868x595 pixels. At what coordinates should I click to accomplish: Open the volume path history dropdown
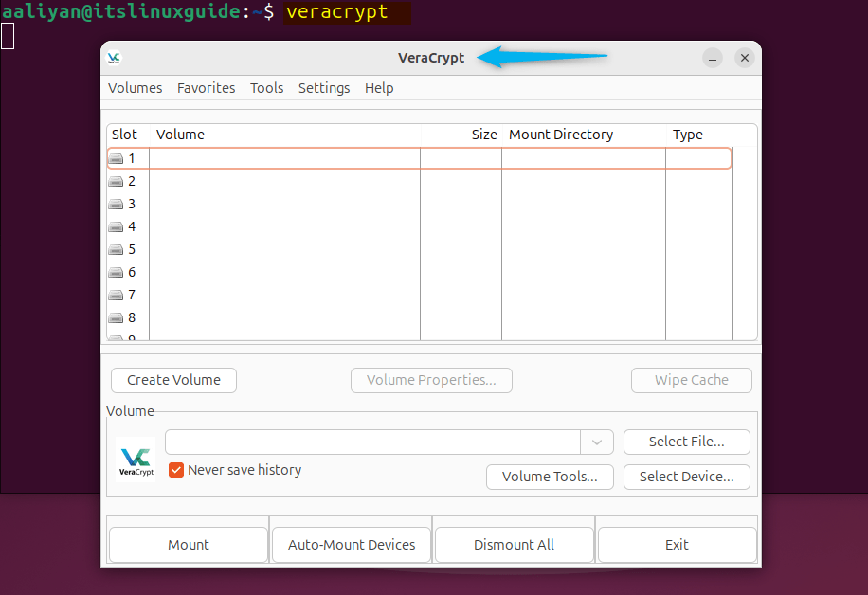[x=597, y=442]
